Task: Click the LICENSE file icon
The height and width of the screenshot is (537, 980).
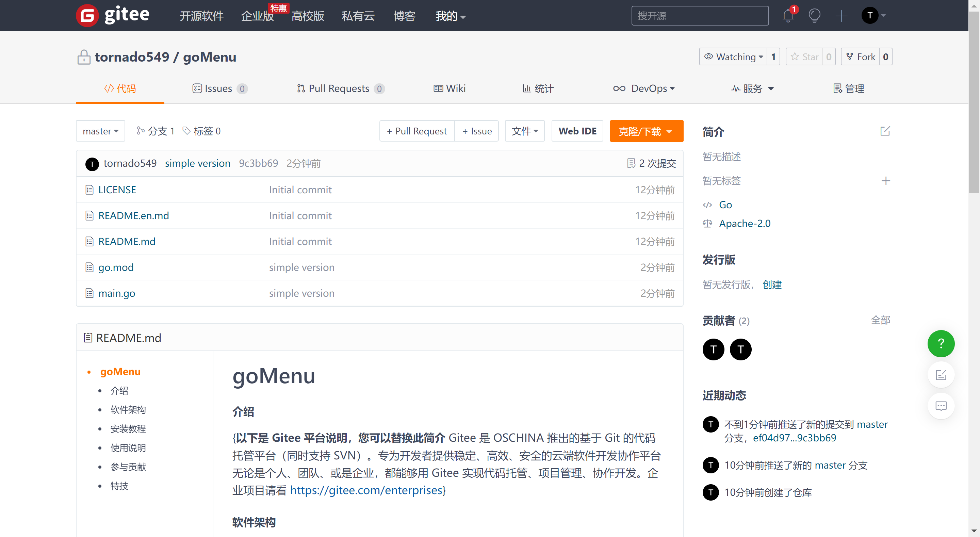Action: click(89, 190)
